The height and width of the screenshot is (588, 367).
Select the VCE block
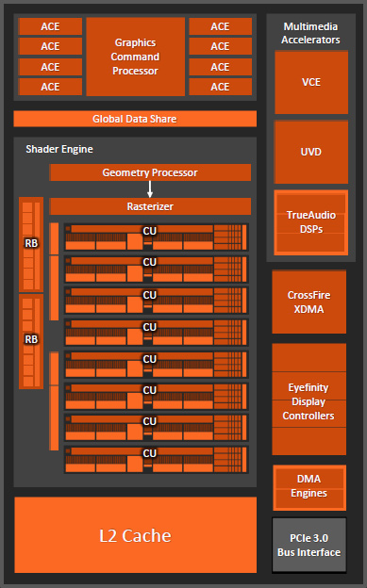[x=311, y=83]
